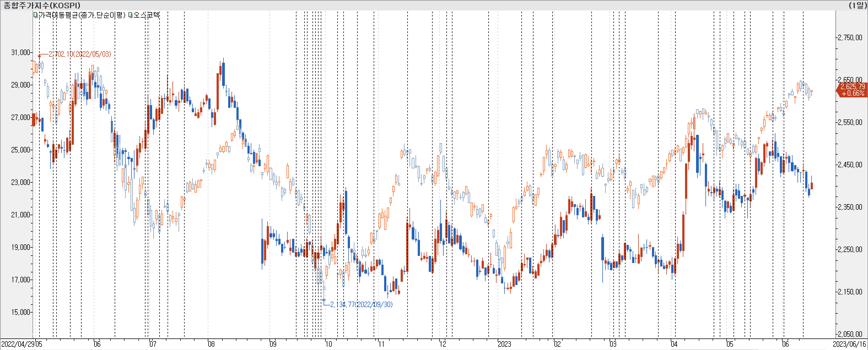868x350 pixels.
Task: Click the 가격이동평균 legend color box
Action: 35,15
